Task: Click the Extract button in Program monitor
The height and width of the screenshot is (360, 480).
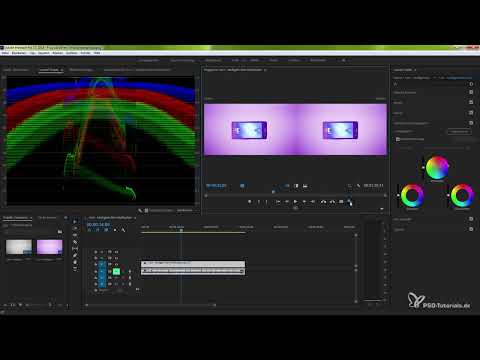Action: [332, 202]
